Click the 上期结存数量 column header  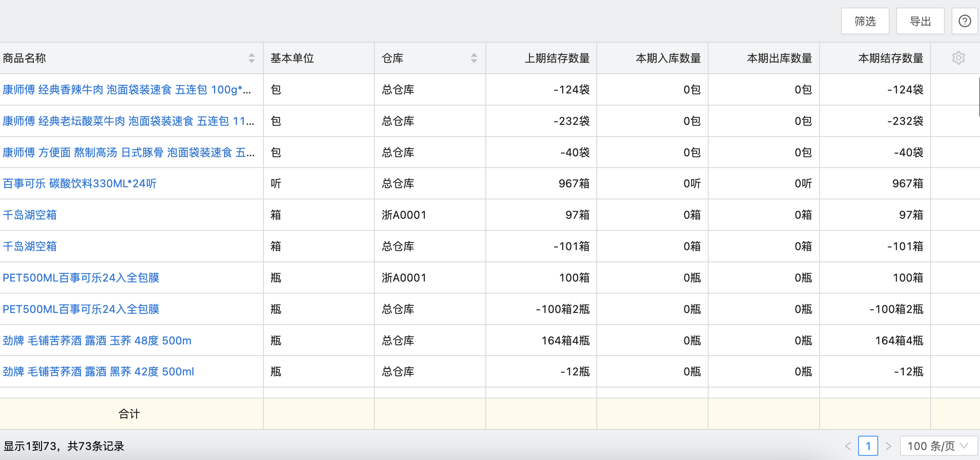[557, 58]
